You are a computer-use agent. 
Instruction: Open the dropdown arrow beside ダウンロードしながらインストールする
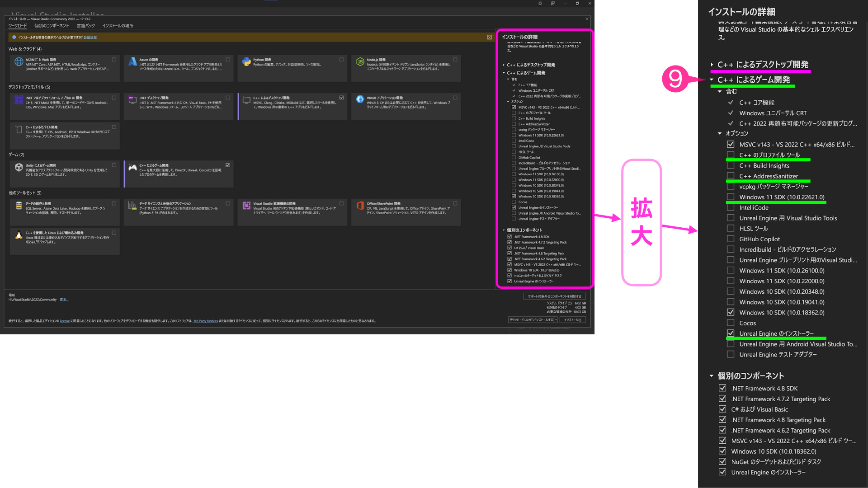pos(556,320)
